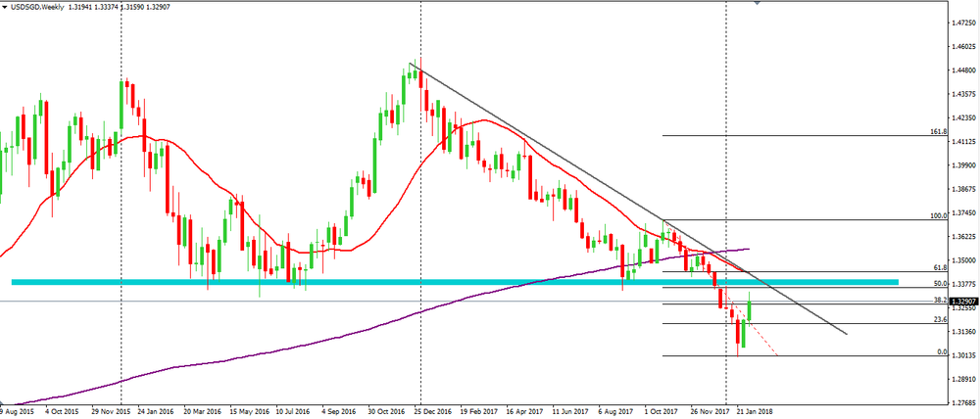Click the 26 Nov 2017 date label
This screenshot has height=419, width=980.
tap(710, 412)
